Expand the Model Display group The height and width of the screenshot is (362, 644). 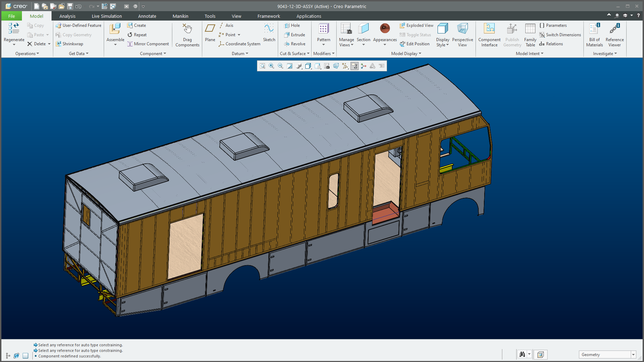(406, 54)
